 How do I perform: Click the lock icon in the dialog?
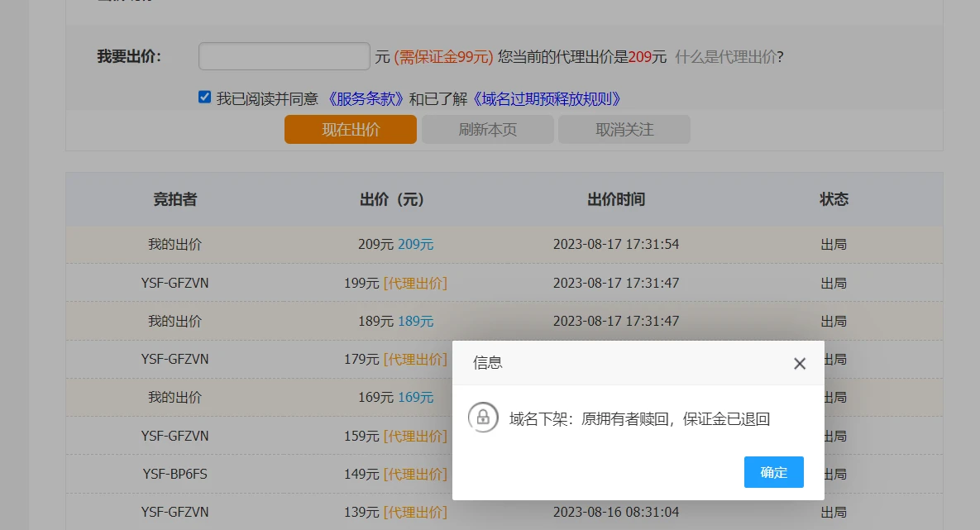(x=483, y=418)
